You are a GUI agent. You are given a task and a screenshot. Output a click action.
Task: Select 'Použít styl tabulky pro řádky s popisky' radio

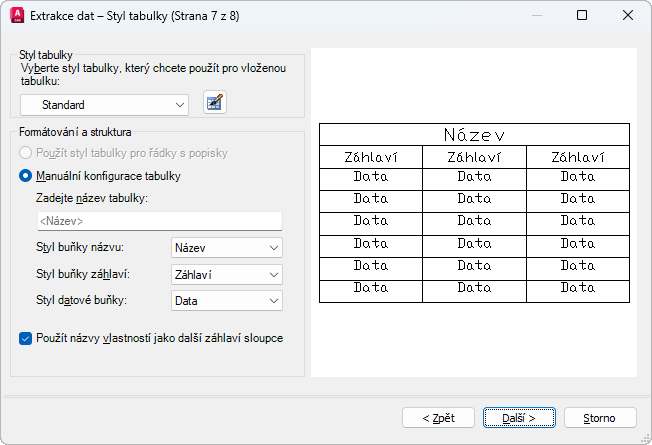(x=25, y=153)
